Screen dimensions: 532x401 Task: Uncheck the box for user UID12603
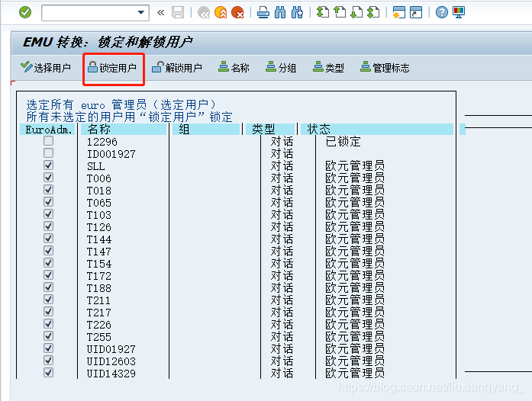49,361
